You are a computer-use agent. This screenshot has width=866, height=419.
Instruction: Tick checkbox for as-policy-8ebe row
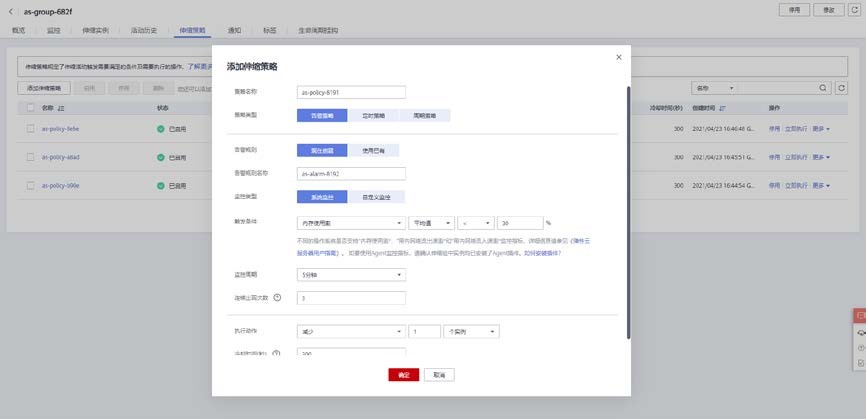point(31,129)
